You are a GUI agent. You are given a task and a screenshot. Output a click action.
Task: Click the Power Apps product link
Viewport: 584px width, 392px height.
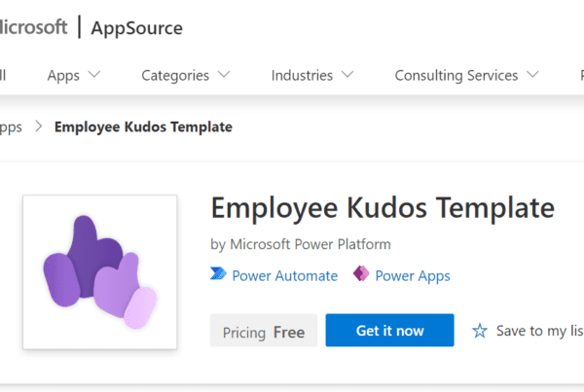413,276
